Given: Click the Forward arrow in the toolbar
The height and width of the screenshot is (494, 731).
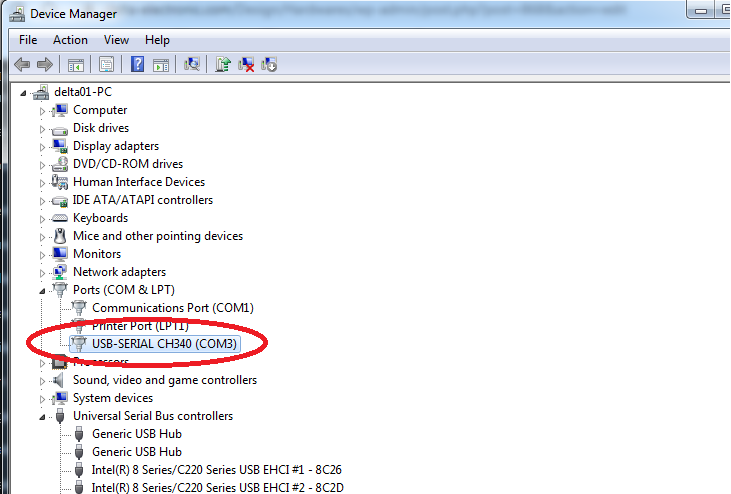Looking at the screenshot, I should point(44,65).
